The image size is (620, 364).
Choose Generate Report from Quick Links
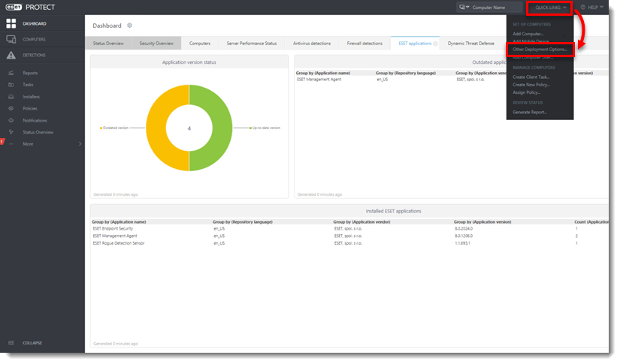point(530,112)
